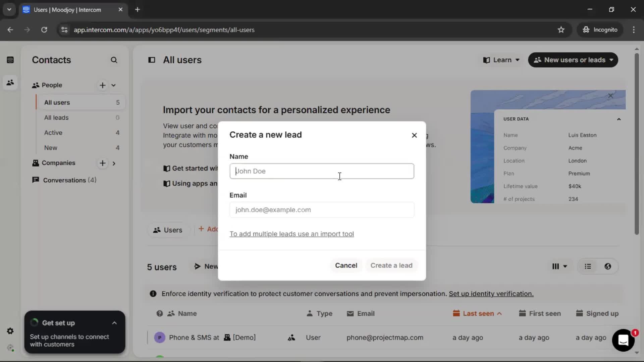Screen dimensions: 644x362
Task: Add a new People segment with plus
Action: tap(103, 85)
